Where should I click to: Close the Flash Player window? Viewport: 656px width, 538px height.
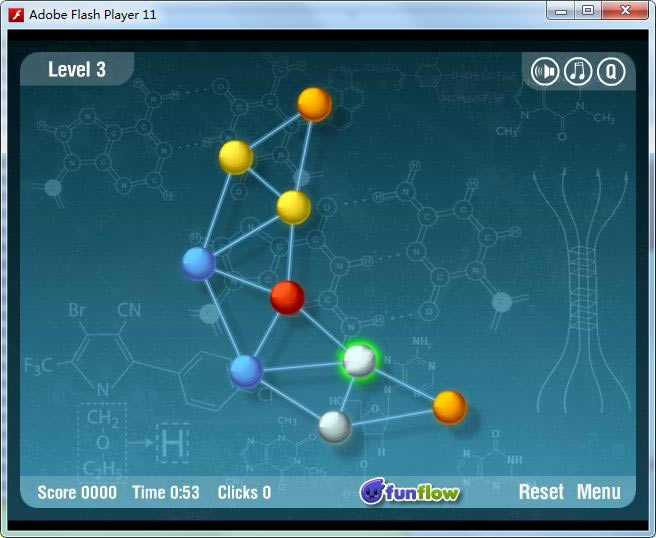625,10
